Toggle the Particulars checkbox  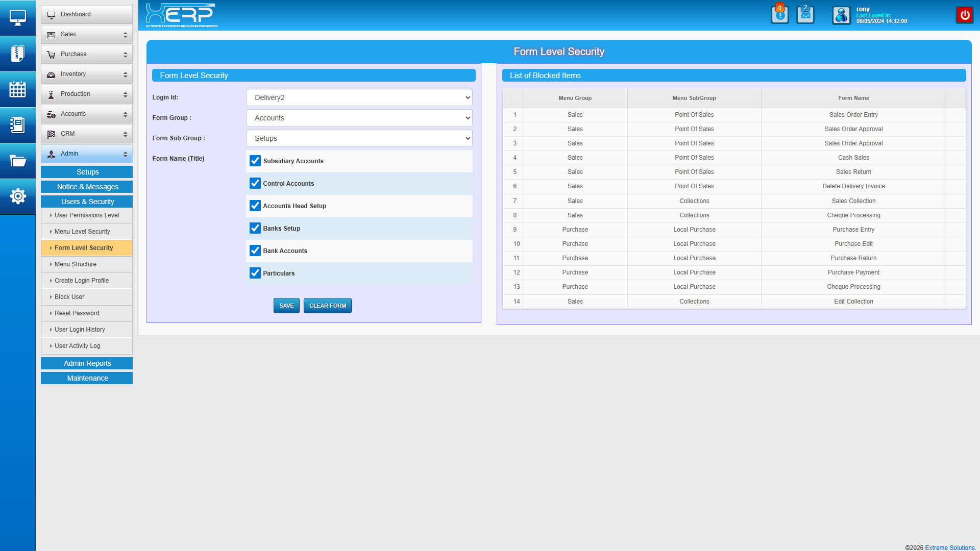pos(255,273)
